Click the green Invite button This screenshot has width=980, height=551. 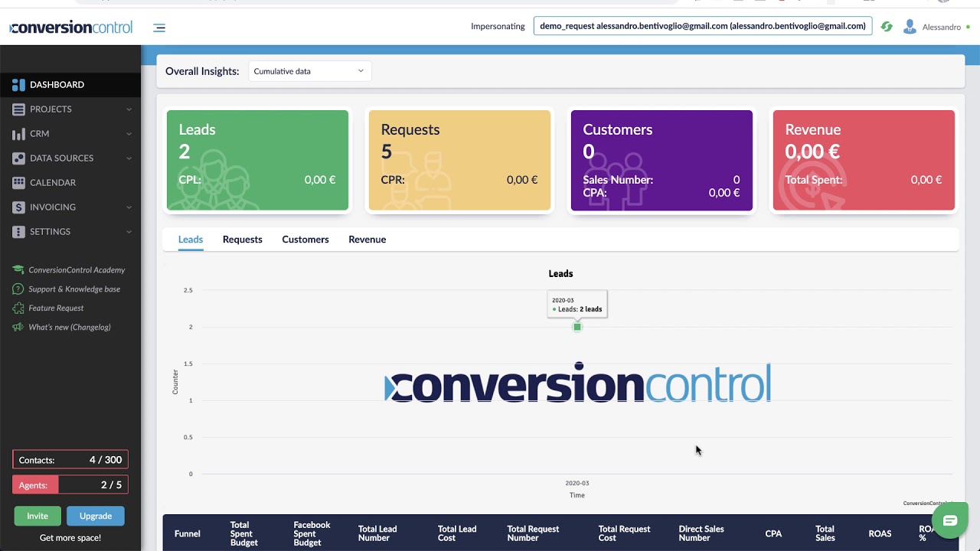tap(38, 516)
